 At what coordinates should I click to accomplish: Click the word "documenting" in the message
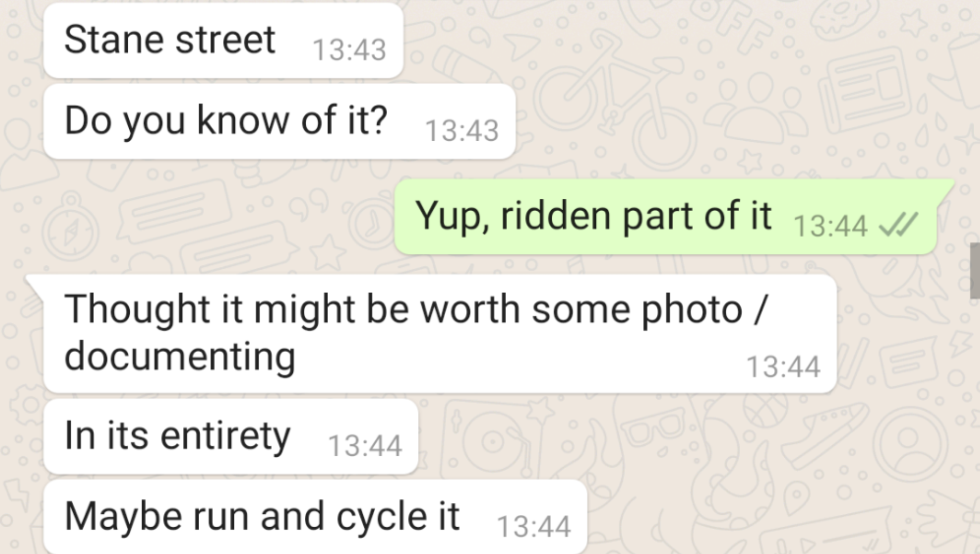[180, 357]
